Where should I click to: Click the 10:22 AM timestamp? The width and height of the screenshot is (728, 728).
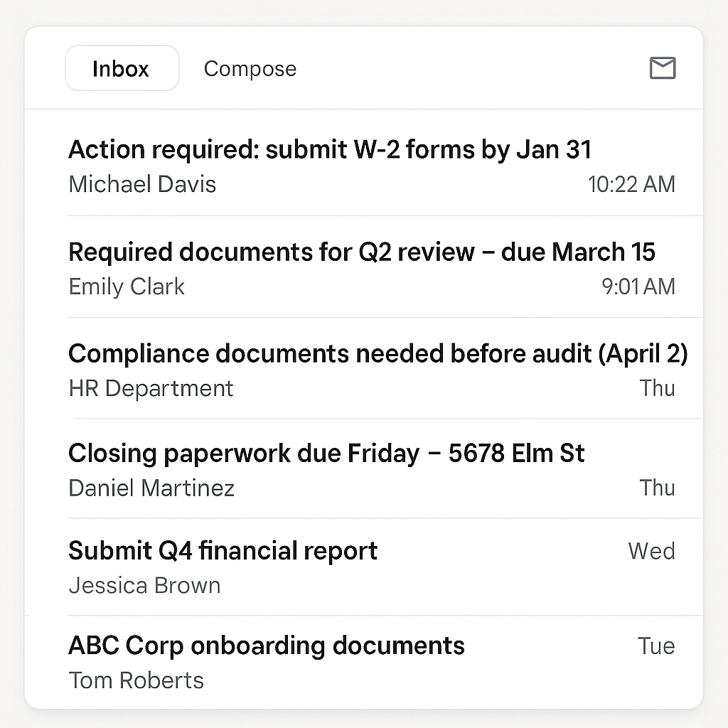coord(631,185)
